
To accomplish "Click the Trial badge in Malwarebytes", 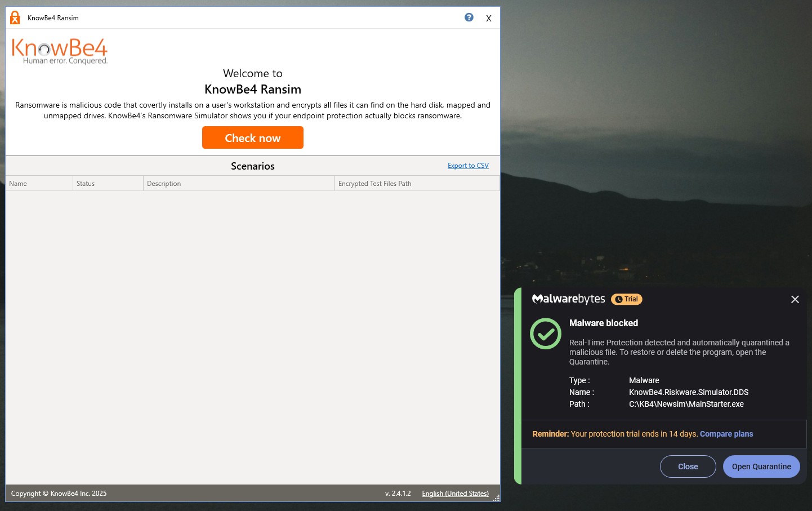I will pos(627,299).
